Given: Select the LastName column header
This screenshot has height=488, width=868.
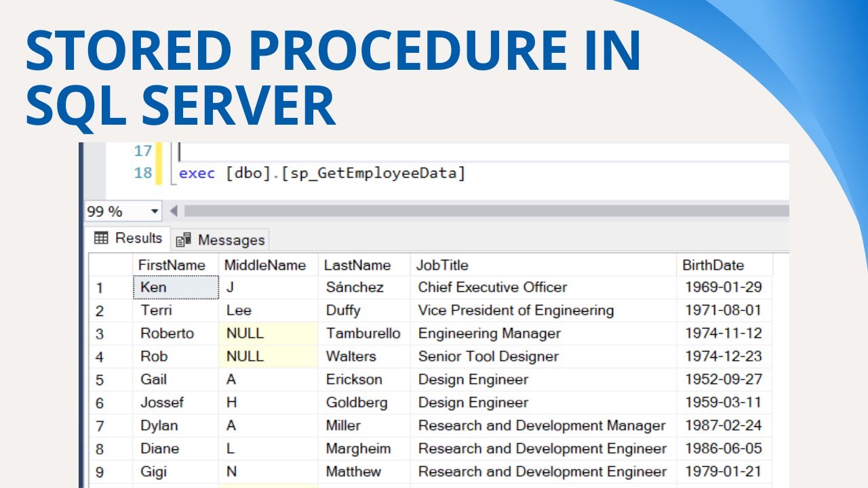Looking at the screenshot, I should [364, 265].
